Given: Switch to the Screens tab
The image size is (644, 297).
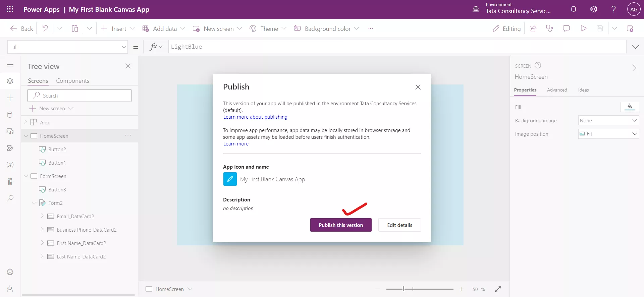Looking at the screenshot, I should coord(38,81).
